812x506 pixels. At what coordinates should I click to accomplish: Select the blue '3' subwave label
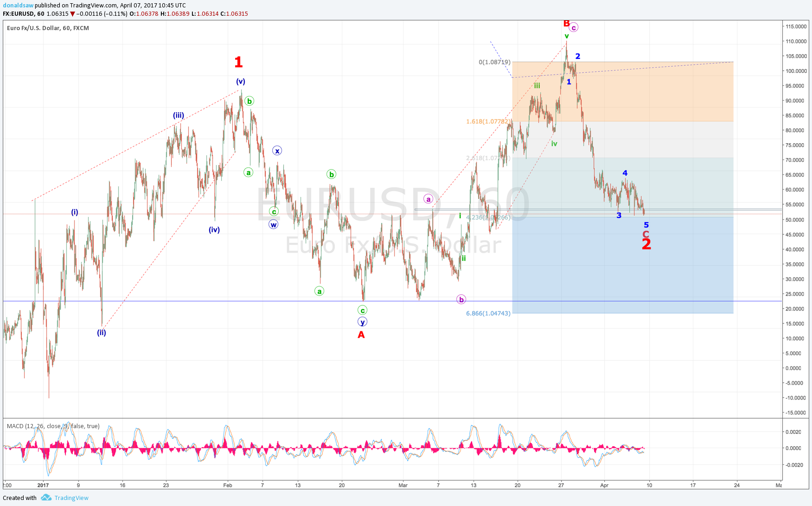point(619,215)
